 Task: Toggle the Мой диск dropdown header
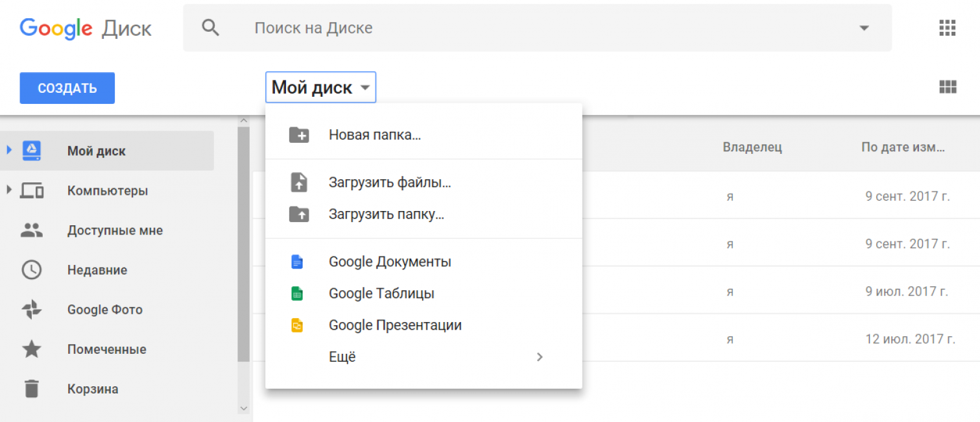[320, 88]
